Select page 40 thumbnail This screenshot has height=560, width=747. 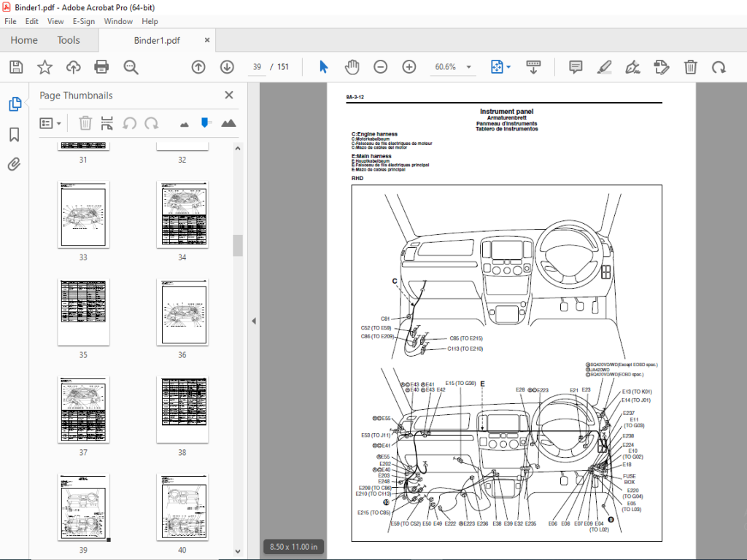coord(182,507)
